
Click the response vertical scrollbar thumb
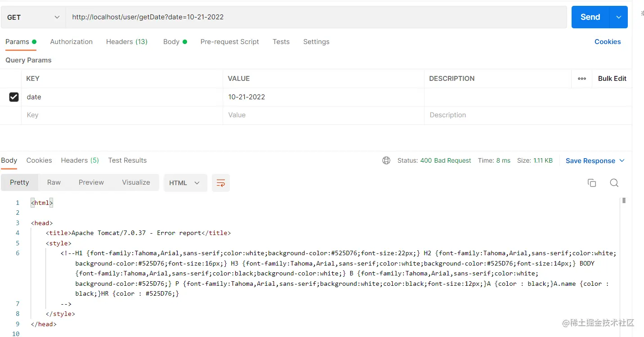point(624,200)
